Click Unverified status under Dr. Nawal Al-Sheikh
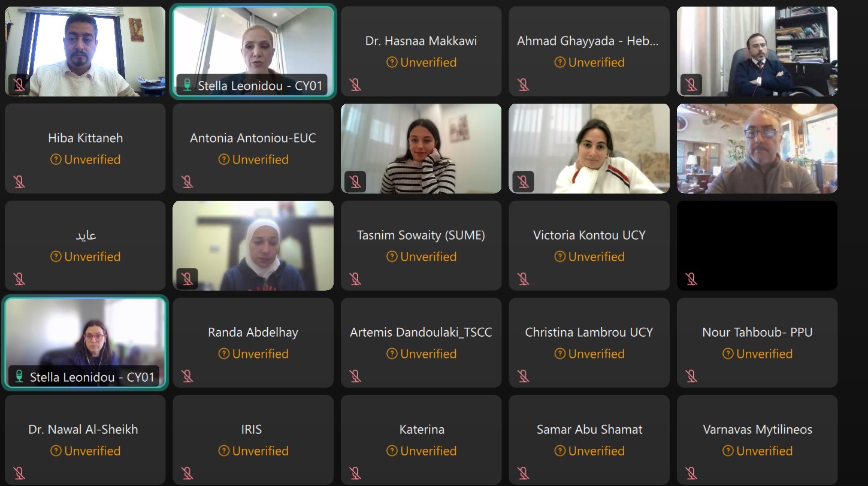This screenshot has width=868, height=486. pyautogui.click(x=85, y=451)
